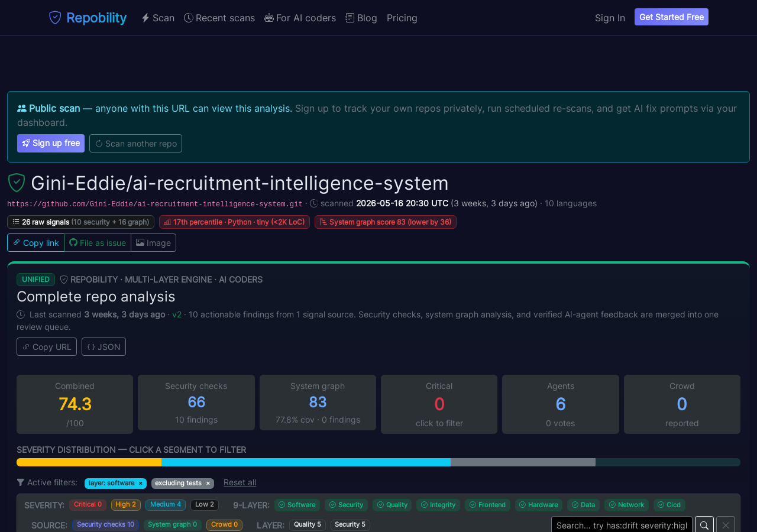Click the Complete repo analysis heading
The image size is (757, 532).
(96, 296)
